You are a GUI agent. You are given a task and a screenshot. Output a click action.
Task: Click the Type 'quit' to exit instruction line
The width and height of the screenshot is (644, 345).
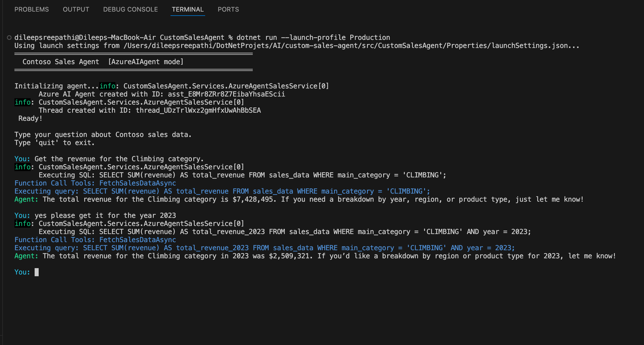54,143
